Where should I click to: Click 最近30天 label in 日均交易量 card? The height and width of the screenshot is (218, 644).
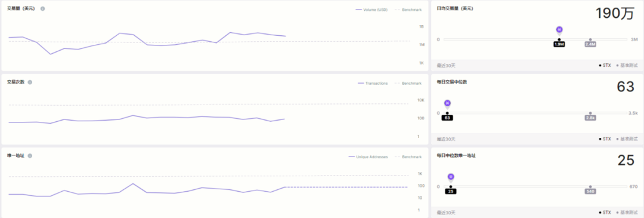click(446, 66)
